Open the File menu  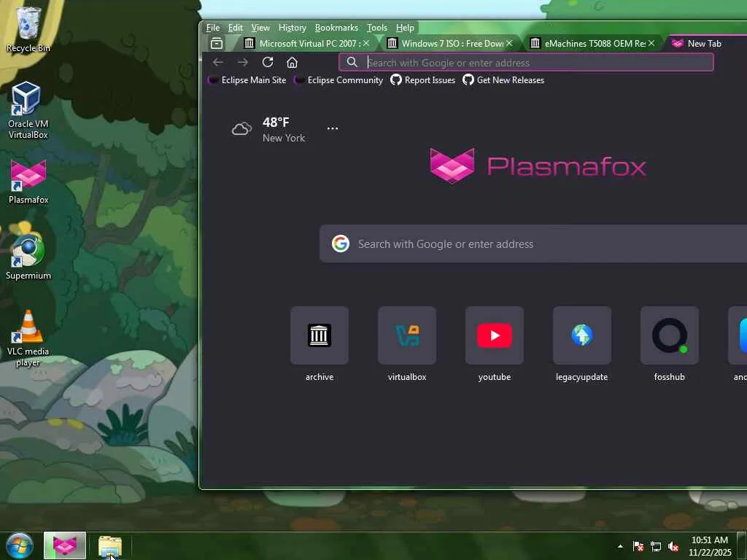click(213, 28)
